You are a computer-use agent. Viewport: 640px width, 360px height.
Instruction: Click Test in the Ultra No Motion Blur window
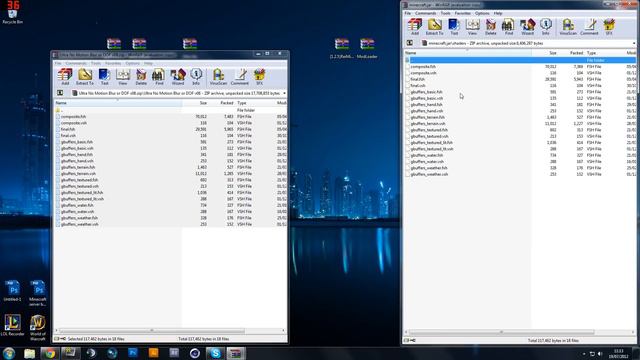(104, 77)
